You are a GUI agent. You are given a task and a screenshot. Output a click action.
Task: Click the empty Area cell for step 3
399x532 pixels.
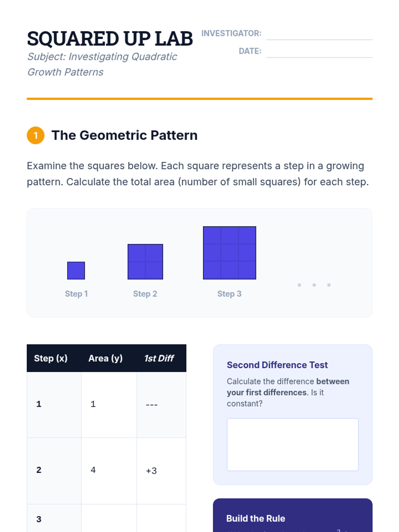(x=109, y=519)
